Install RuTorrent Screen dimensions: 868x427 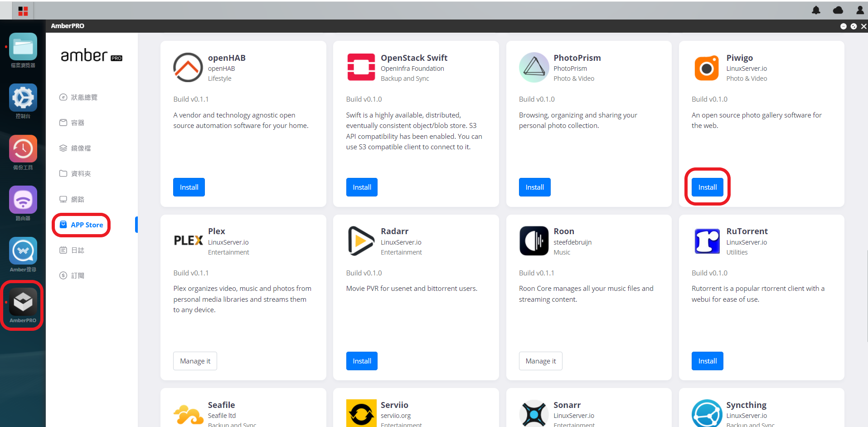pos(708,361)
